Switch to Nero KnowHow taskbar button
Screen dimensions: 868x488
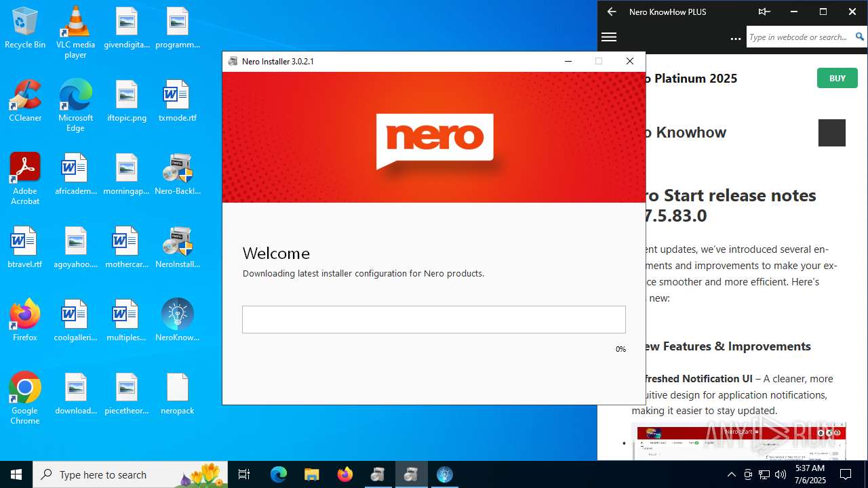coord(444,474)
